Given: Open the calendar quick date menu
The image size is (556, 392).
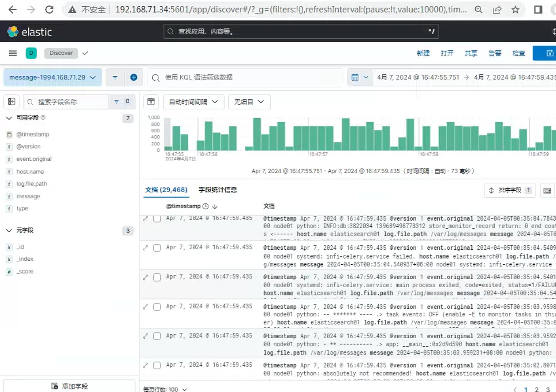Looking at the screenshot, I should click(x=360, y=78).
